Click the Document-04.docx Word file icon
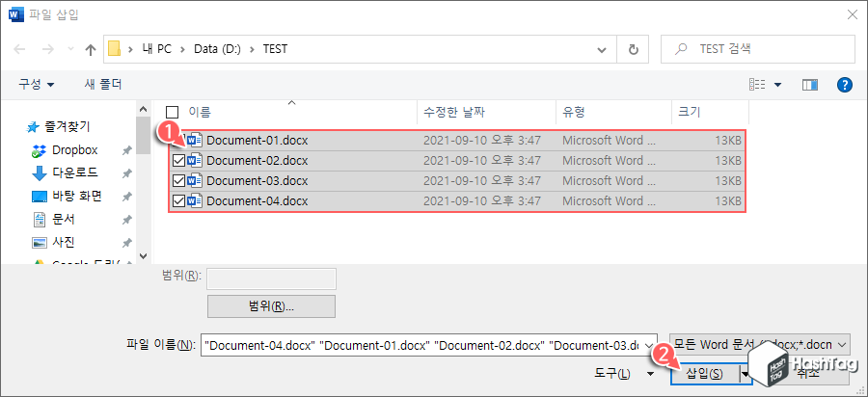The width and height of the screenshot is (868, 397). click(195, 201)
